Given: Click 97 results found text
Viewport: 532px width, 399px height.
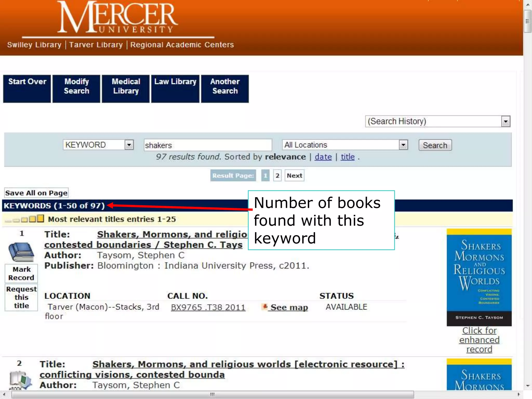Looking at the screenshot, I should [188, 157].
